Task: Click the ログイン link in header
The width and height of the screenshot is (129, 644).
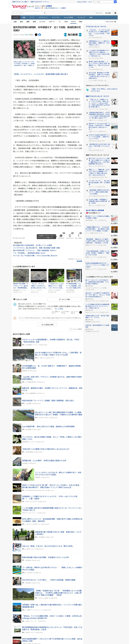Action: [x=38, y=8]
